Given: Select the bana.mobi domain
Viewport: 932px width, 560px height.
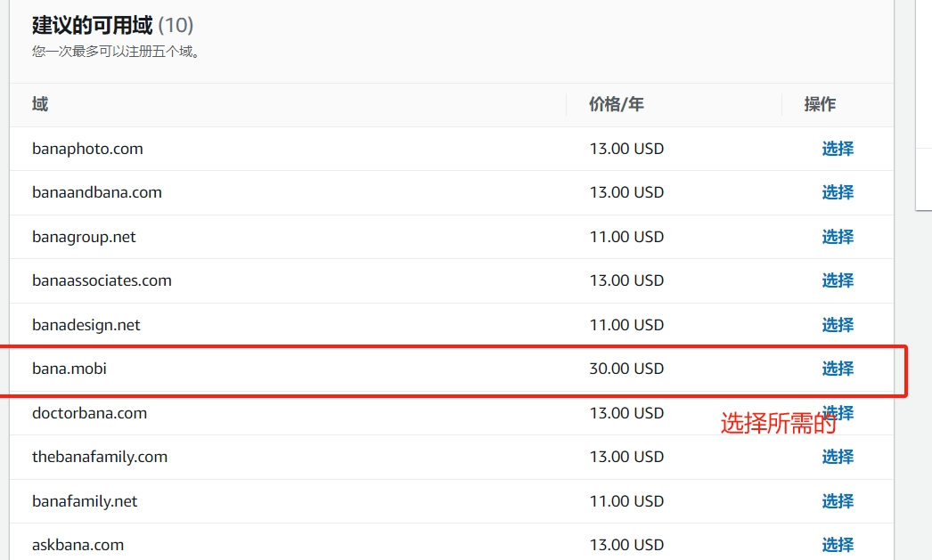Looking at the screenshot, I should click(x=838, y=369).
